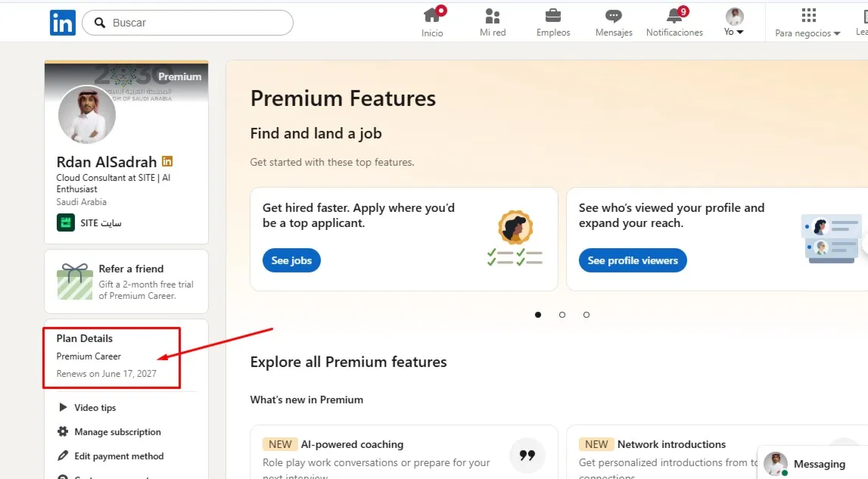Viewport: 868px width, 479px height.
Task: Click the Renews on June 17, 2027 text
Action: (x=106, y=374)
